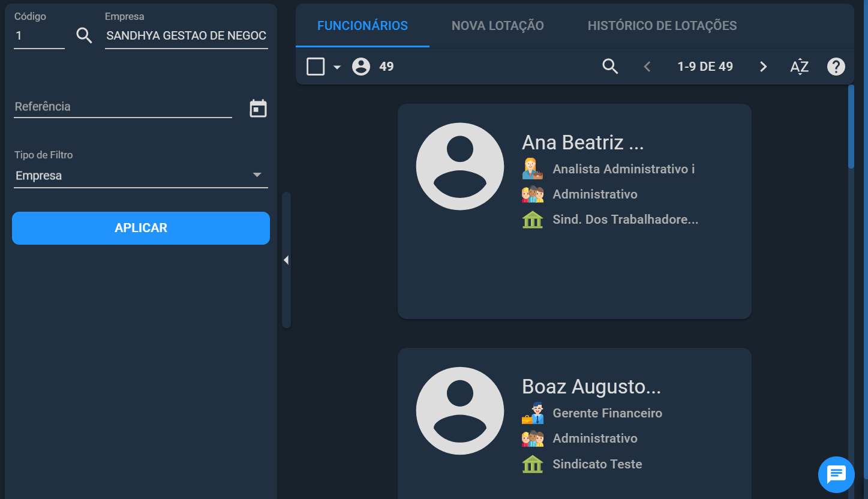Click the text Sindicato Teste
868x499 pixels.
click(x=597, y=464)
